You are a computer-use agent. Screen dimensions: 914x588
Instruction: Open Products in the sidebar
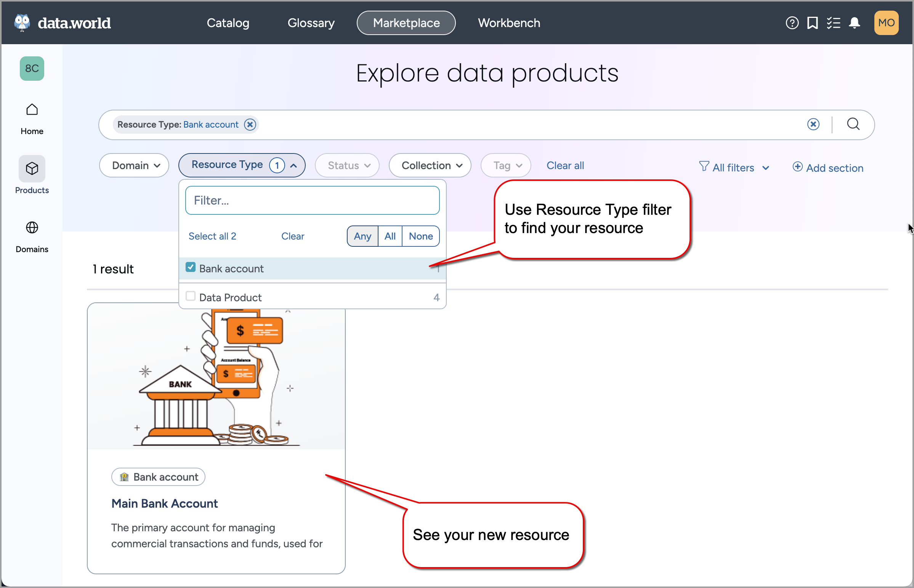(x=32, y=175)
